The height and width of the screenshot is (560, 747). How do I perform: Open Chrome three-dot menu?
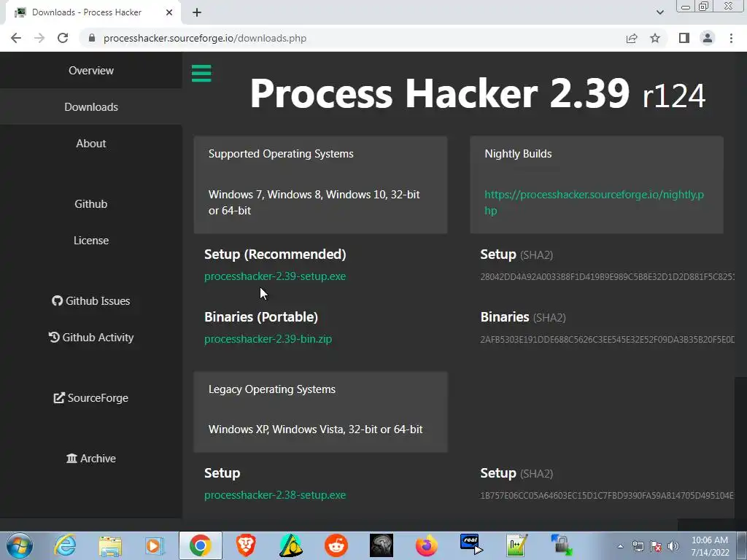tap(731, 38)
